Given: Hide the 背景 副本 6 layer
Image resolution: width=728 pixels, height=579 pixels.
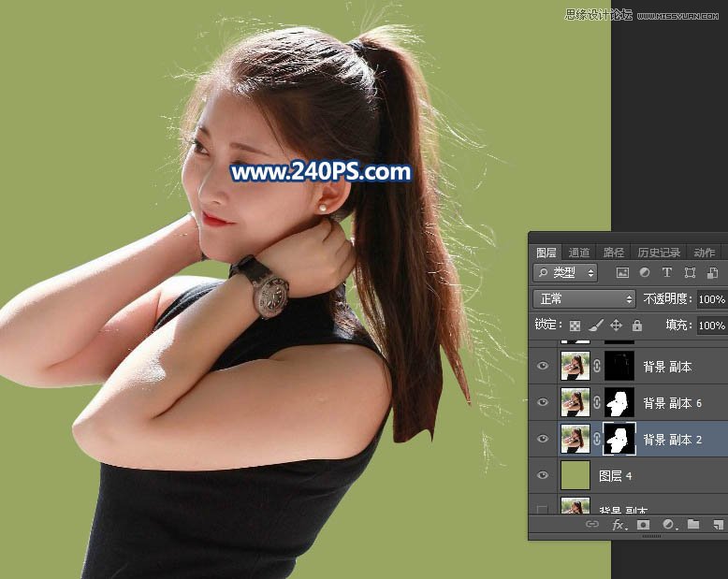Looking at the screenshot, I should 543,402.
